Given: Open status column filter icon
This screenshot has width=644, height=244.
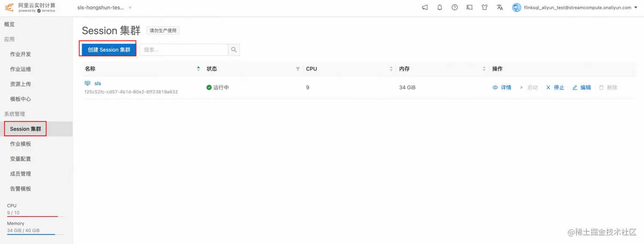Looking at the screenshot, I should click(298, 69).
